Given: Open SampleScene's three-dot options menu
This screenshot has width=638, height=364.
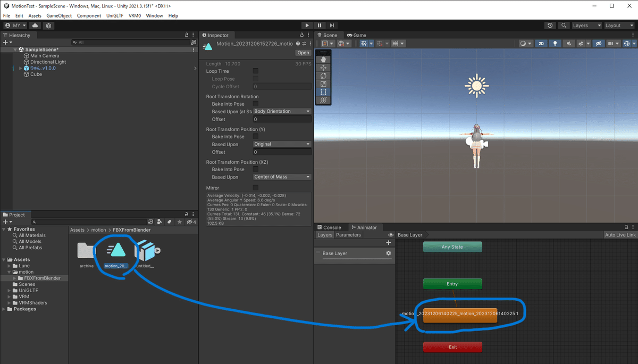Looking at the screenshot, I should point(194,49).
